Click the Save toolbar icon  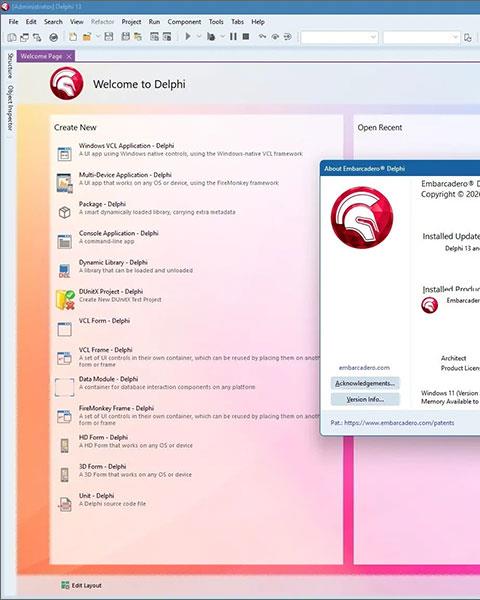pyautogui.click(x=109, y=37)
